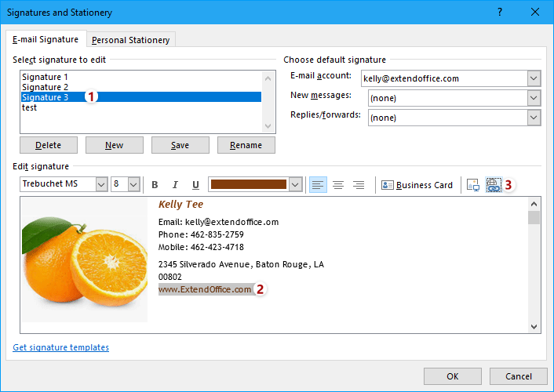Align signature text right

[359, 185]
